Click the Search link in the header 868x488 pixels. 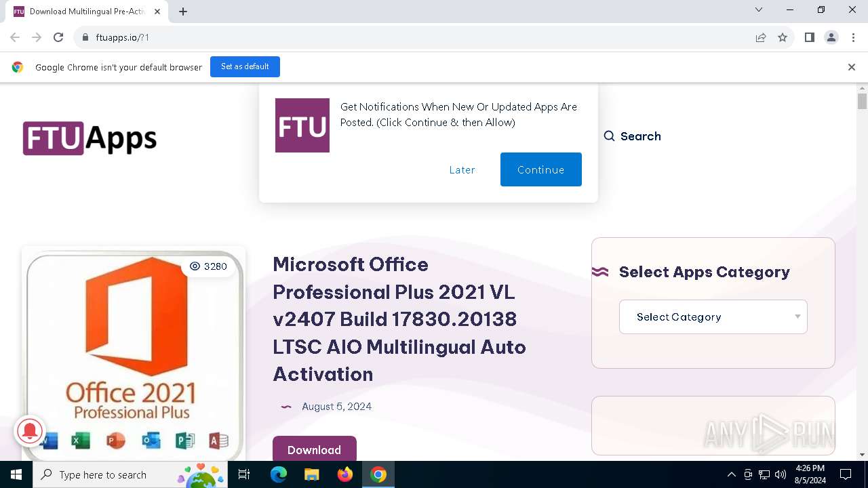[632, 136]
